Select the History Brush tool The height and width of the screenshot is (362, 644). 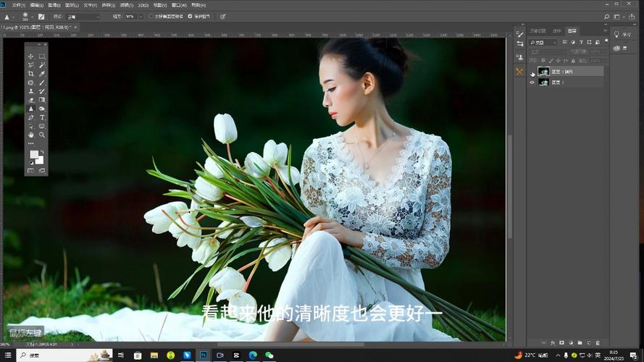click(42, 91)
